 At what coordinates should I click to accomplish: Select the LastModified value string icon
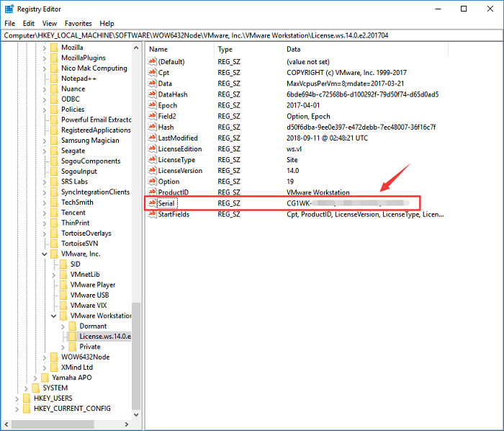click(x=153, y=138)
